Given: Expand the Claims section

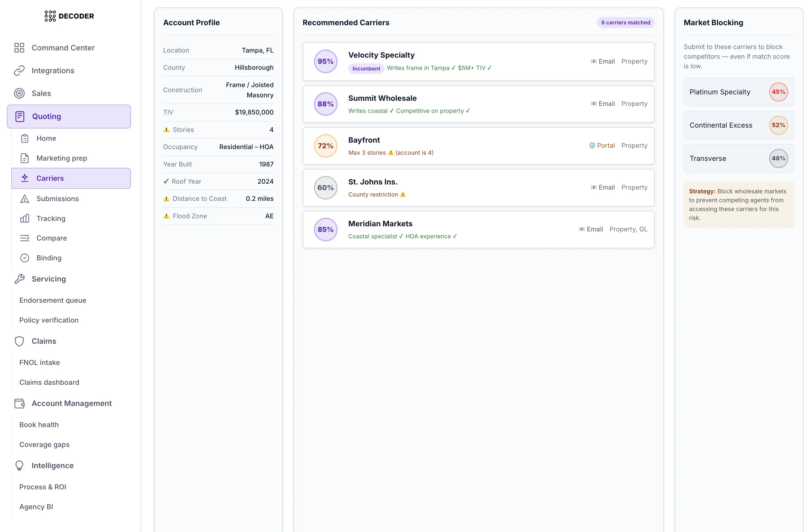Looking at the screenshot, I should [x=44, y=341].
